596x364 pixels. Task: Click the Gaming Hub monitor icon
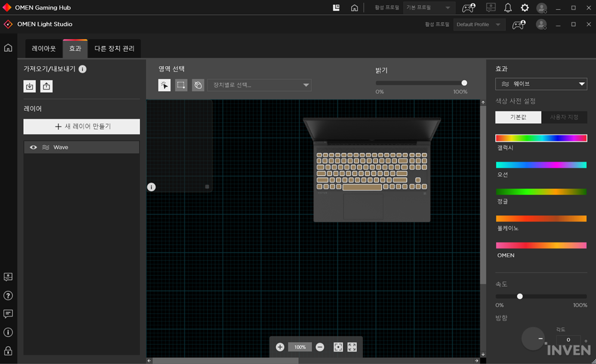click(491, 8)
